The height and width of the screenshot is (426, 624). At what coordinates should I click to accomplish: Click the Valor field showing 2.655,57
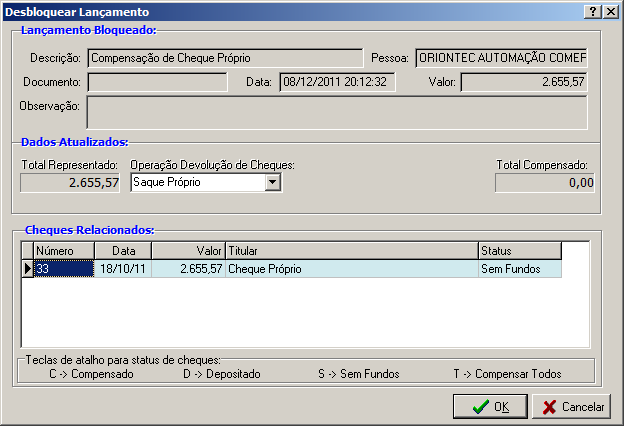[x=525, y=81]
